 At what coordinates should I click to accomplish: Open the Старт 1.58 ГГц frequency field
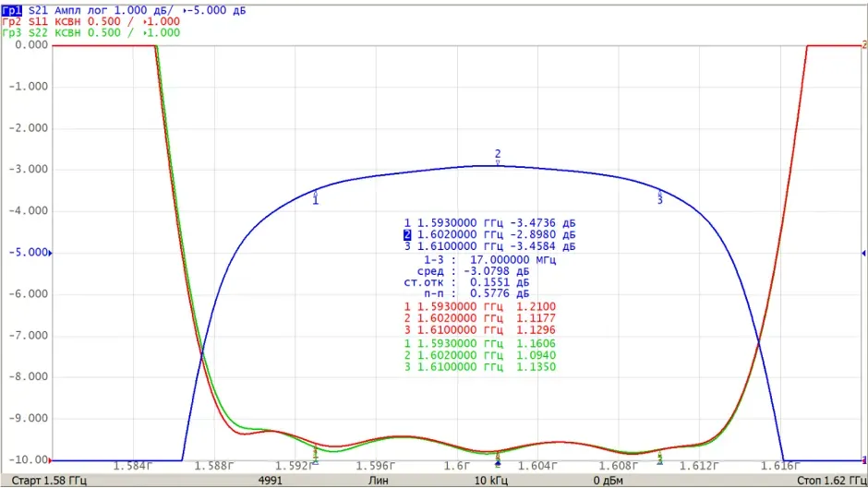(49, 481)
